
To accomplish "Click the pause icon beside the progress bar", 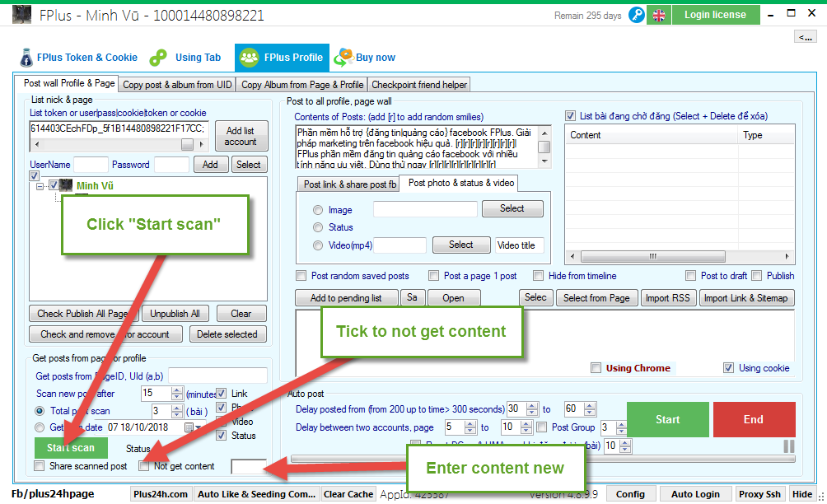I will [789, 446].
